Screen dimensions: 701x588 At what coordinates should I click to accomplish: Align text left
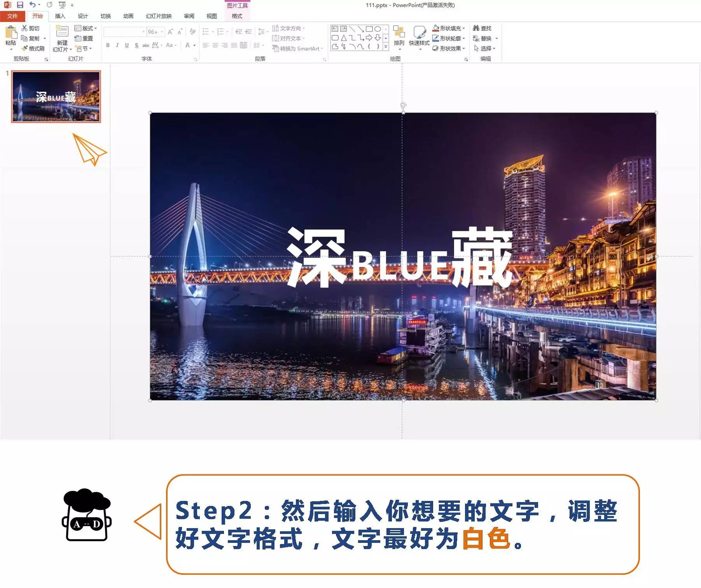tap(206, 45)
